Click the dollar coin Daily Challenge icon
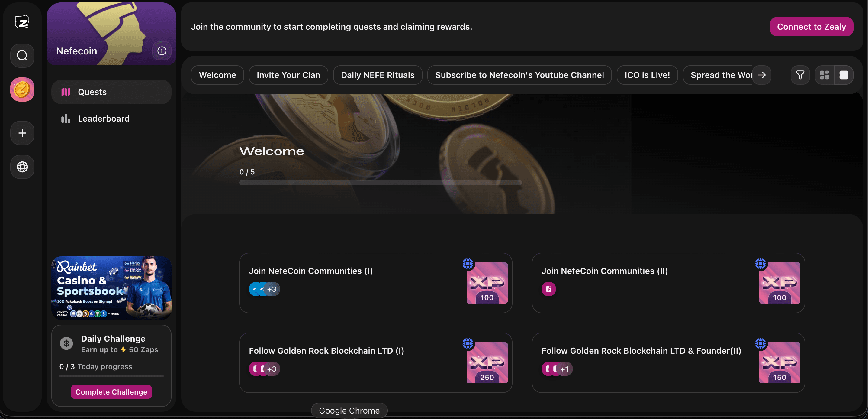 66,343
